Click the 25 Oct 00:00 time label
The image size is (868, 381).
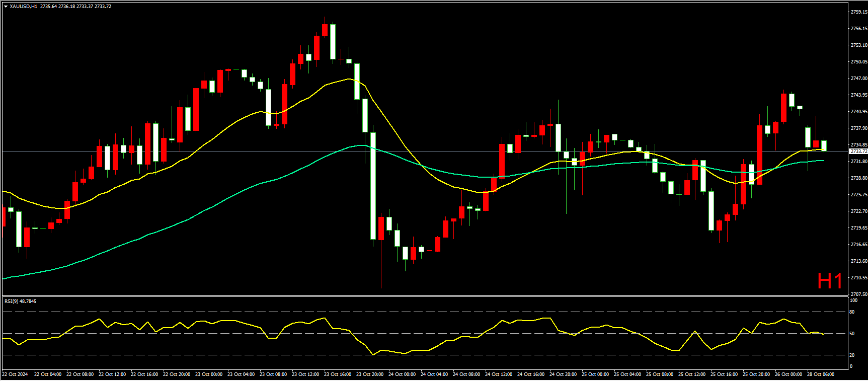coord(595,374)
